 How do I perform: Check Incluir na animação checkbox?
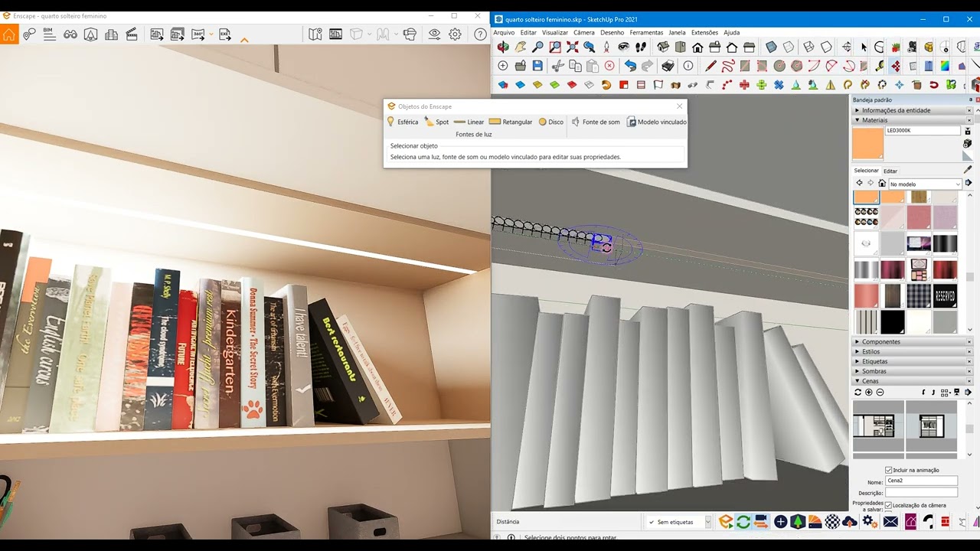[x=888, y=470]
